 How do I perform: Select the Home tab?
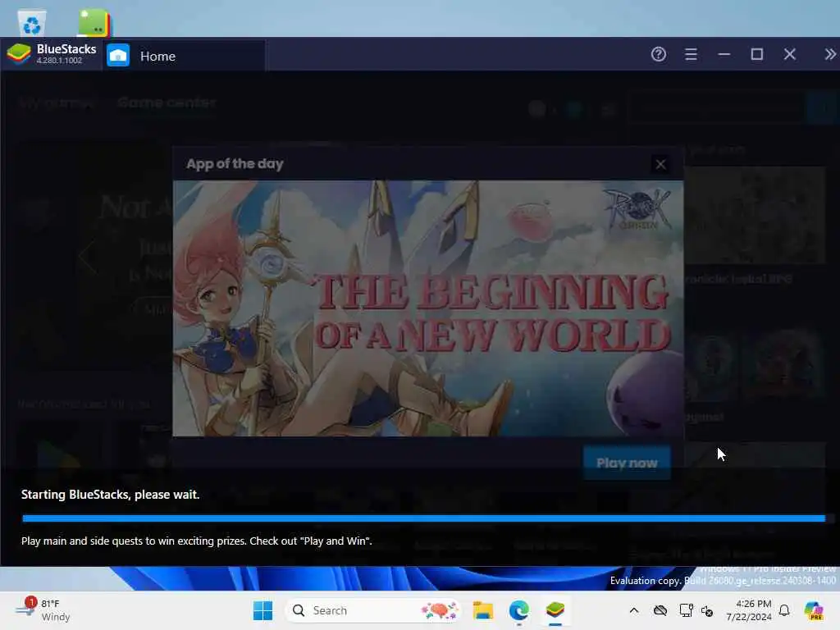[184, 56]
